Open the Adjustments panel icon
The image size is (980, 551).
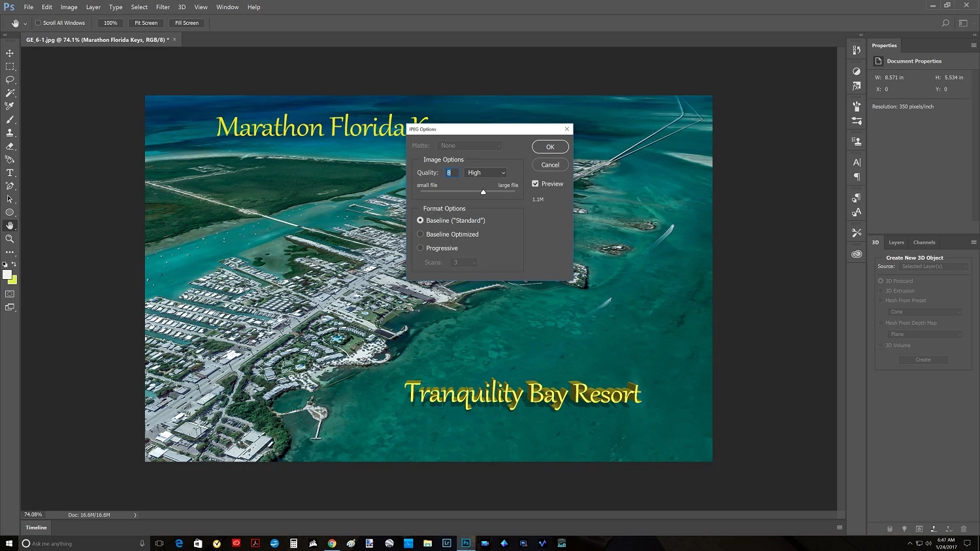[x=857, y=71]
